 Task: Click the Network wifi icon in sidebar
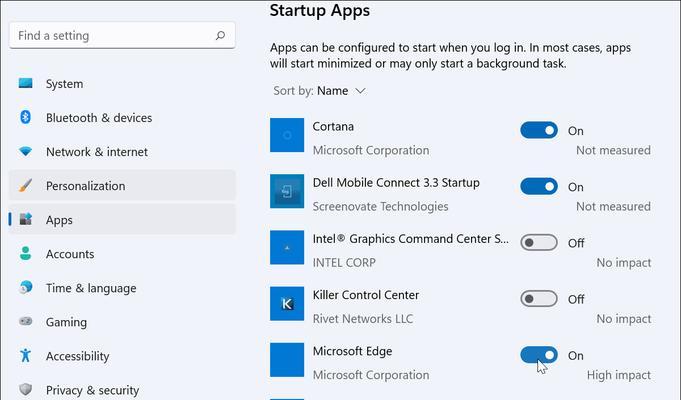click(x=26, y=152)
